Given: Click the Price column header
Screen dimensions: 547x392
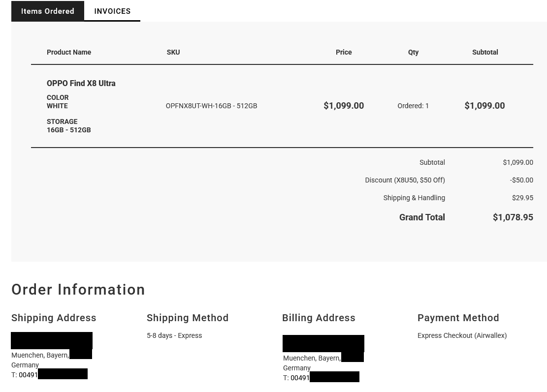Looking at the screenshot, I should click(344, 52).
